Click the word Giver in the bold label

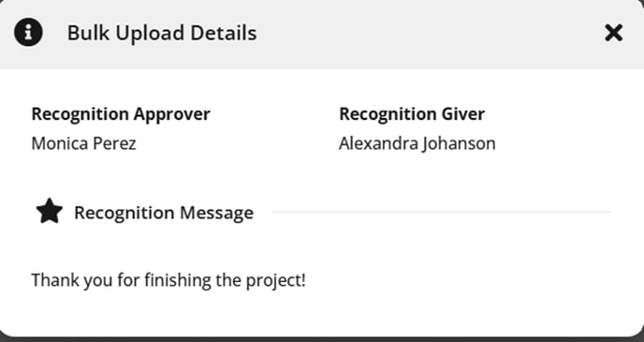tap(463, 114)
